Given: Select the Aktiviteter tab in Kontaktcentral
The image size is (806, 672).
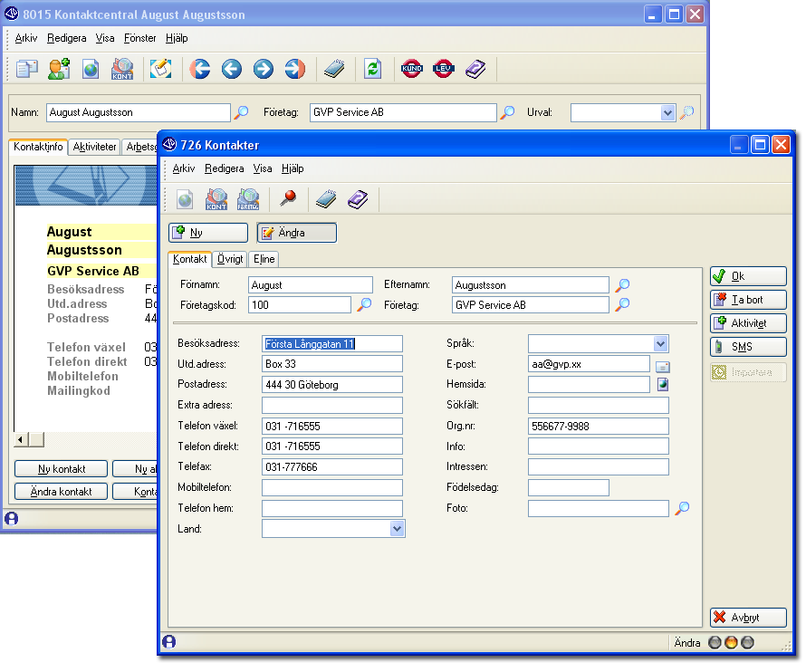Looking at the screenshot, I should (94, 147).
